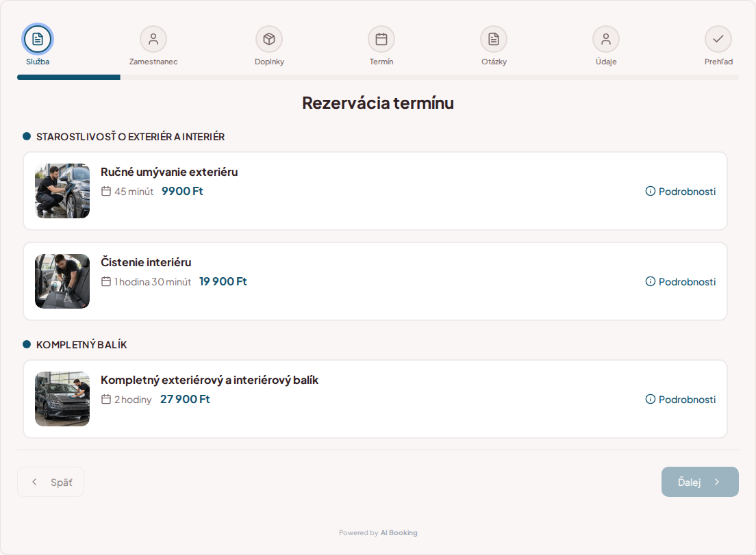Go to the Prehľad checkmark icon
This screenshot has width=756, height=555.
[718, 39]
